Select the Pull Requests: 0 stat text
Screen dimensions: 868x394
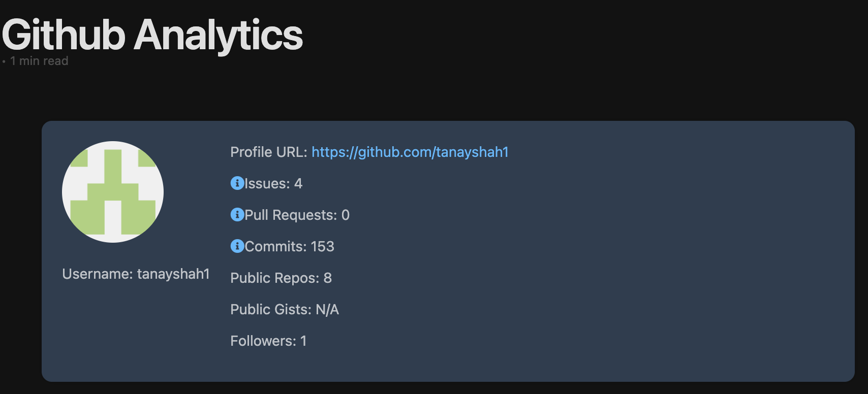click(297, 215)
